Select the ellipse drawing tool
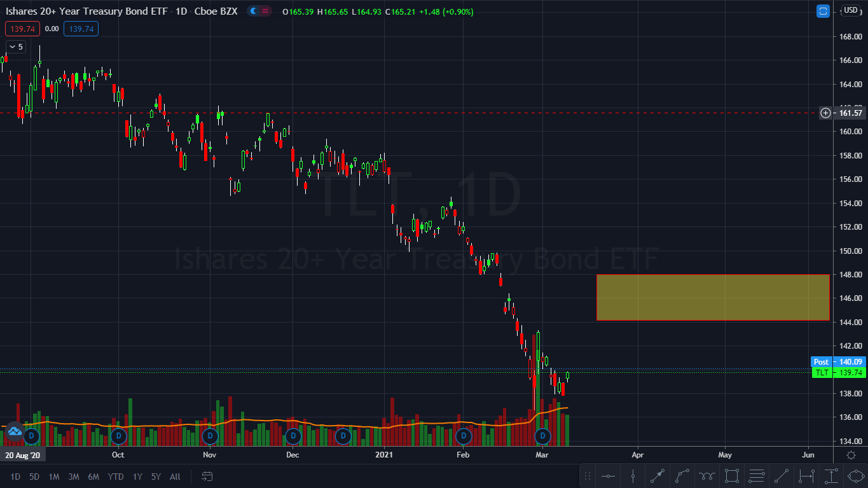 click(x=855, y=476)
